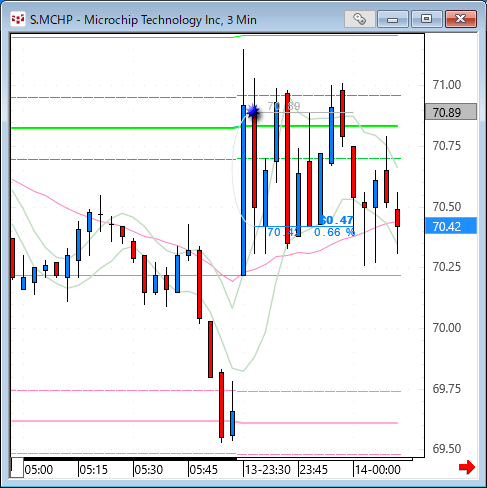Click the CQG chart window icon
Image resolution: width=487 pixels, height=488 pixels.
(17, 19)
